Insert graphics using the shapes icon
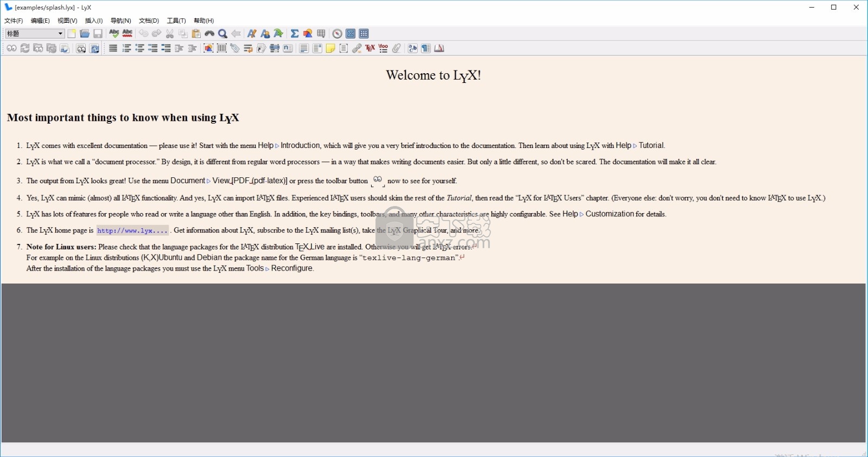The width and height of the screenshot is (868, 457). click(x=308, y=34)
